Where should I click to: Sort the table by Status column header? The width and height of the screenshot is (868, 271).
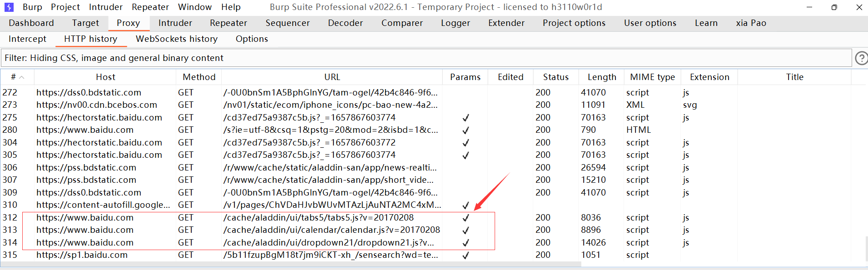tap(556, 77)
